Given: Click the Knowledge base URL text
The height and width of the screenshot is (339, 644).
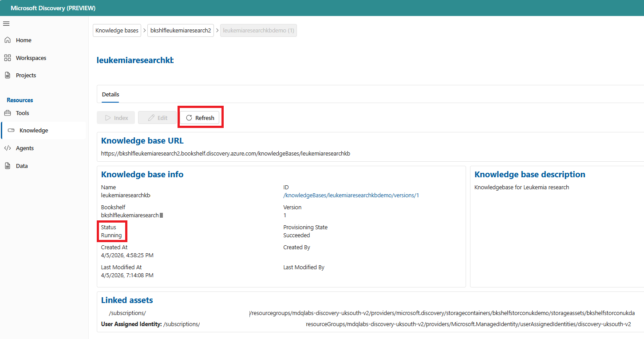Looking at the screenshot, I should pyautogui.click(x=225, y=153).
